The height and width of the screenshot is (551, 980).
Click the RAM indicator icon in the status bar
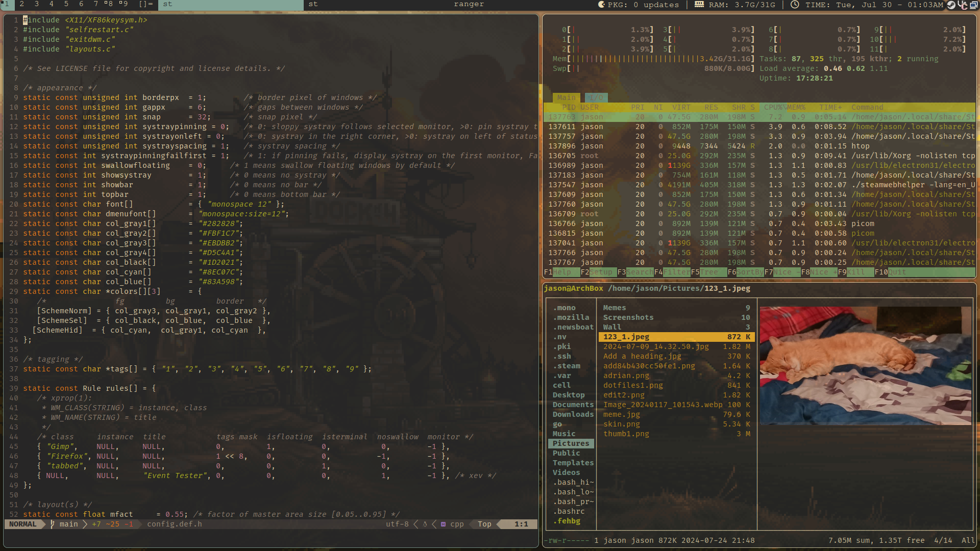pyautogui.click(x=699, y=5)
